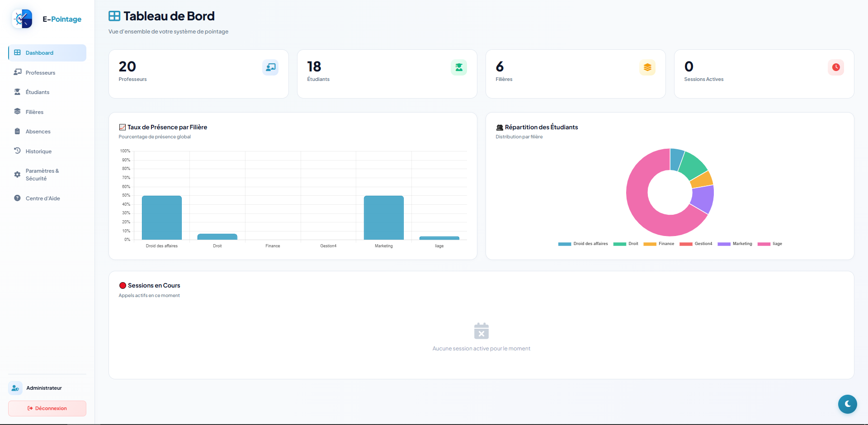The width and height of the screenshot is (868, 425).
Task: Click the Paramètres & Sécurité gear icon
Action: (x=17, y=175)
